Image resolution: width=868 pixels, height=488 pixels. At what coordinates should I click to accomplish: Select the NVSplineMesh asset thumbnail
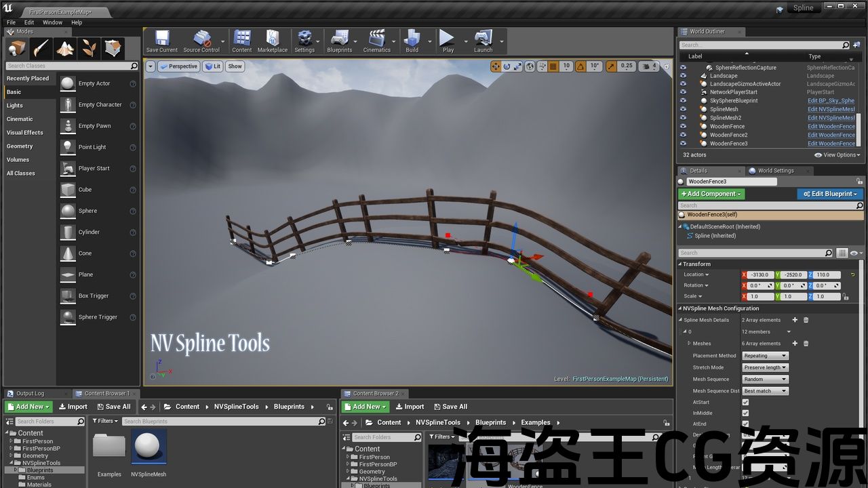[x=148, y=447]
